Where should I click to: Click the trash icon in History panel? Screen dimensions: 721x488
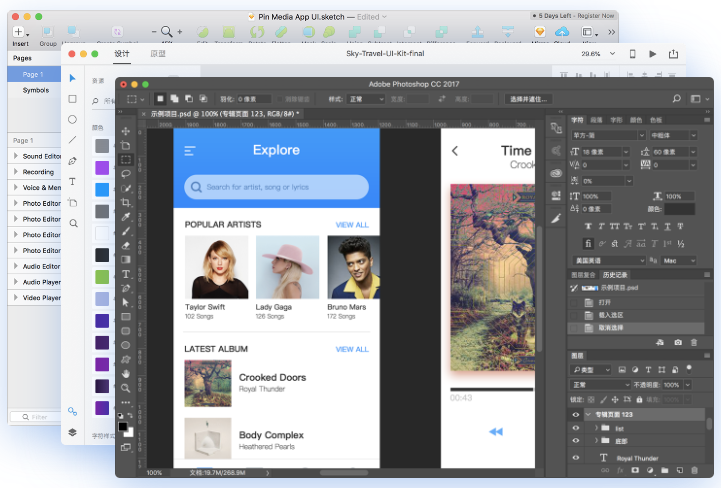coord(694,342)
